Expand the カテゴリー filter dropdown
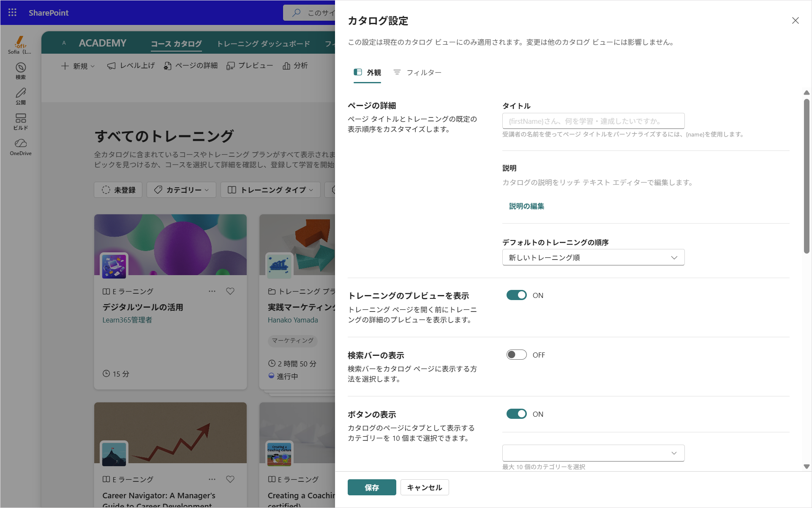Screen dimensions: 812x508 click(182, 190)
